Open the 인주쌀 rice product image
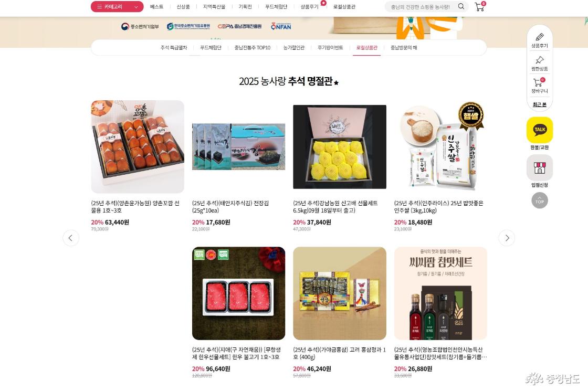This screenshot has height=391, width=588. point(440,146)
